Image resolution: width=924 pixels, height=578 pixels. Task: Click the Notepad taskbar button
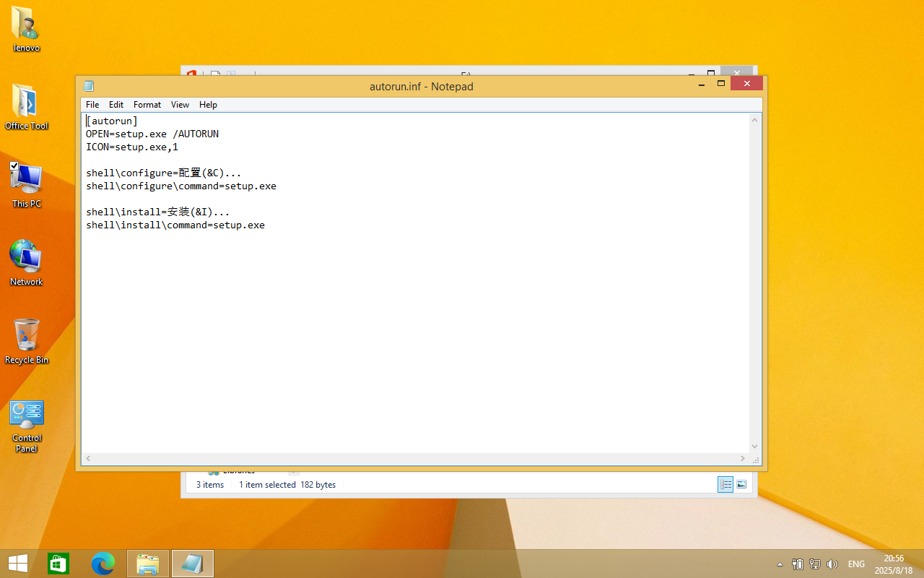(193, 564)
